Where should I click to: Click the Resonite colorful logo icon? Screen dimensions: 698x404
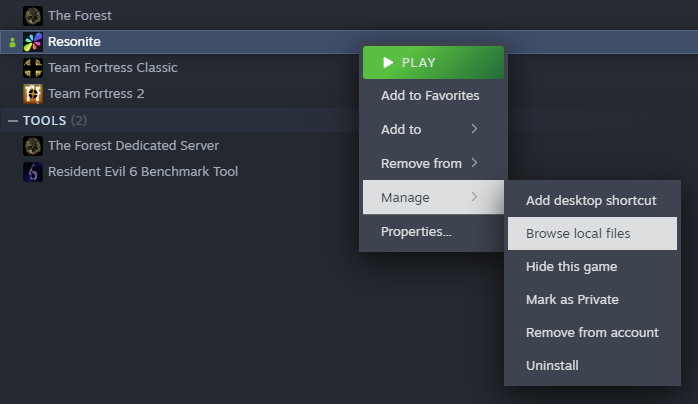click(x=33, y=42)
